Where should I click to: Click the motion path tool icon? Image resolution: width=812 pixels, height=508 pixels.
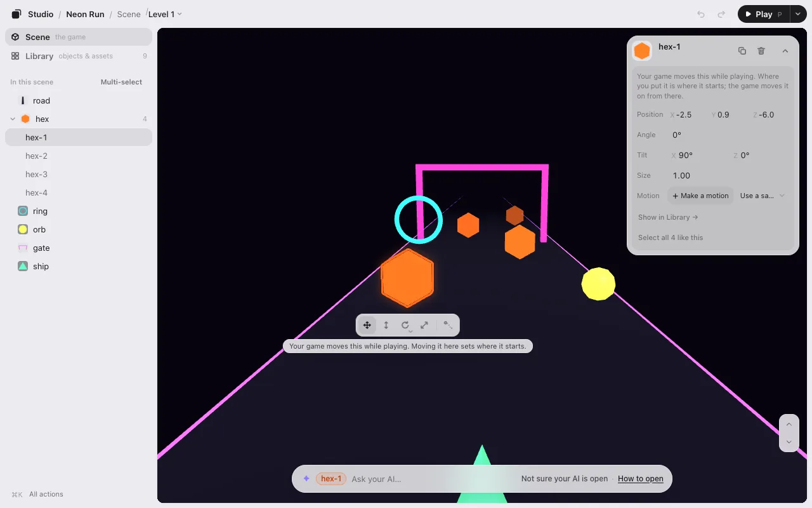[x=448, y=325]
